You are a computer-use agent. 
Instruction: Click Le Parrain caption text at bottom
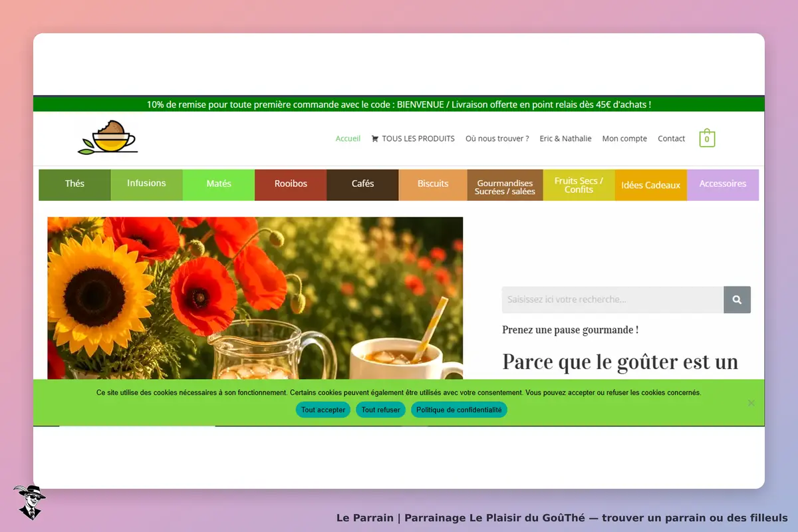[562, 517]
